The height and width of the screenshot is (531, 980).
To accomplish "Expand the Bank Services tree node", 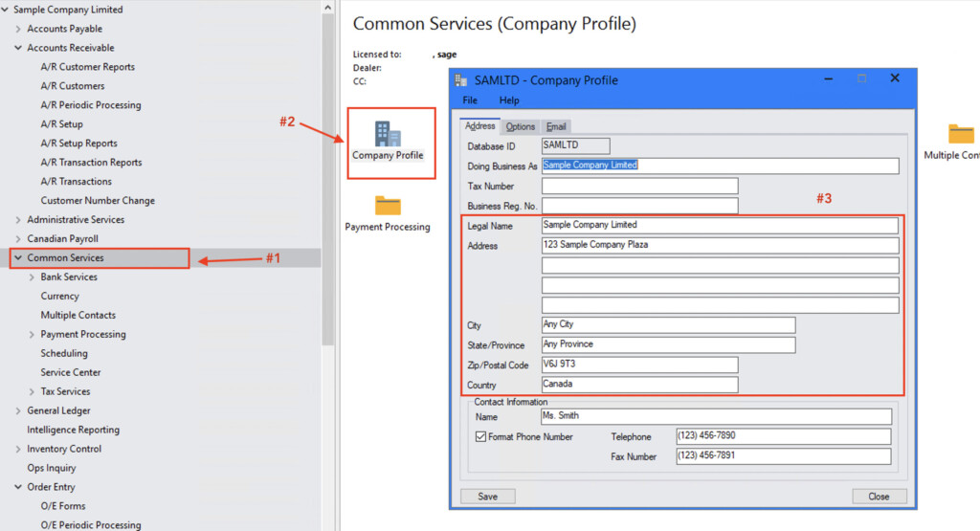I will click(32, 277).
